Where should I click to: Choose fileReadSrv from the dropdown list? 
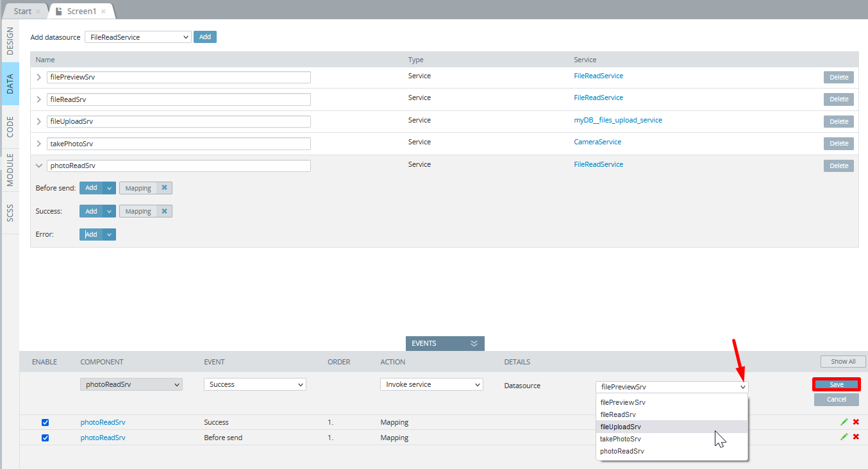click(x=672, y=414)
